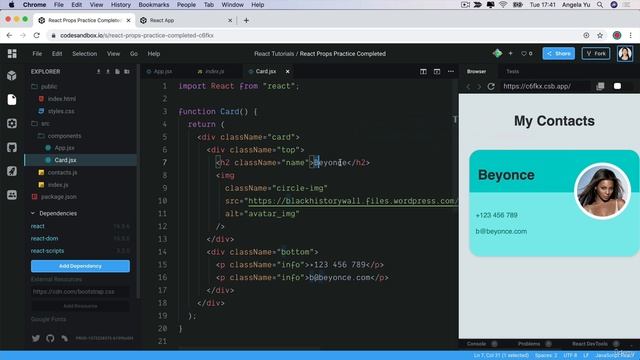This screenshot has width=640, height=360.
Task: Click the preview layout icon beside split icon
Action: pos(437,71)
